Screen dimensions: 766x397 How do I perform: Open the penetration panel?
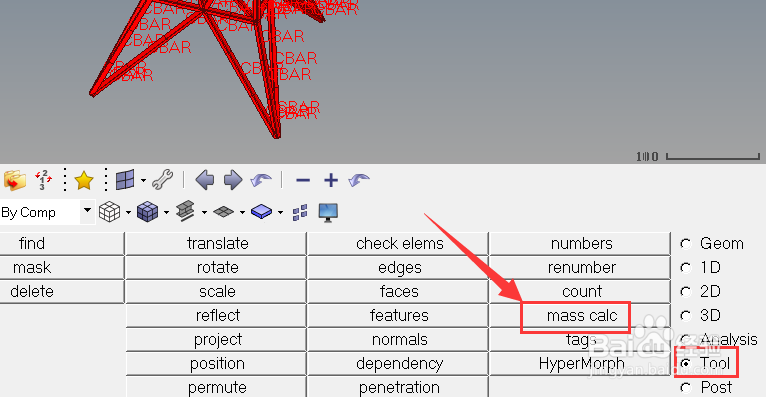point(398,387)
